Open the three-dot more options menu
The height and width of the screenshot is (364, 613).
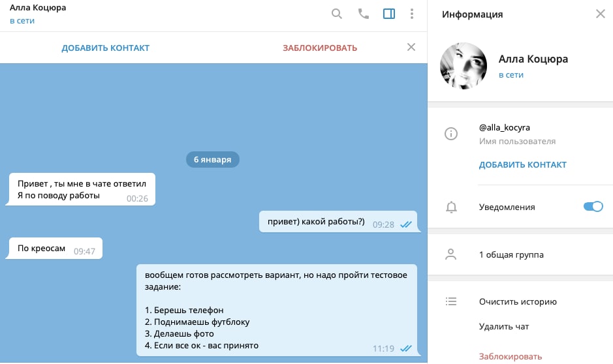click(412, 14)
